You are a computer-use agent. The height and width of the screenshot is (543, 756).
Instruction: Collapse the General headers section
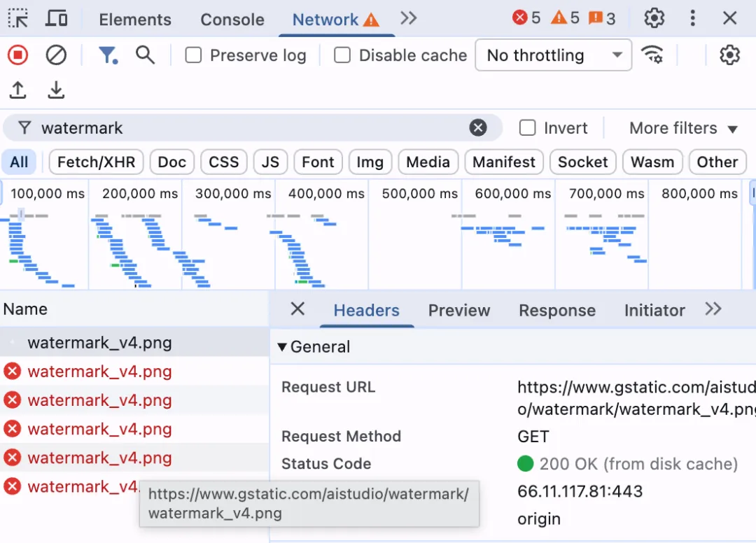tap(282, 346)
